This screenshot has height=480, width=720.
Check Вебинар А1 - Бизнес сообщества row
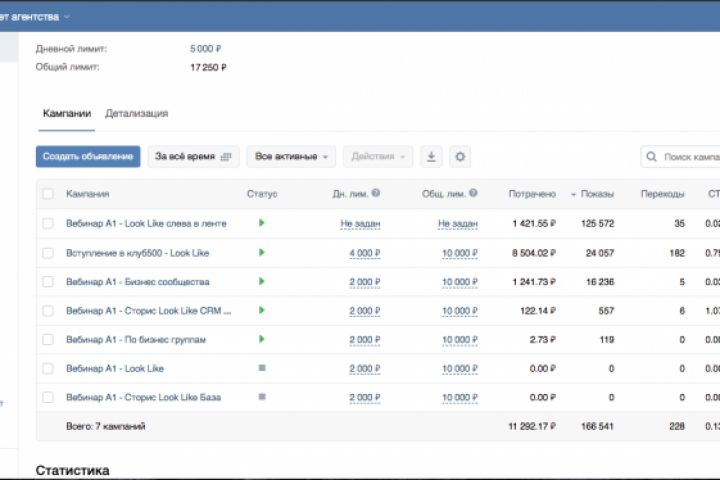coord(48,282)
